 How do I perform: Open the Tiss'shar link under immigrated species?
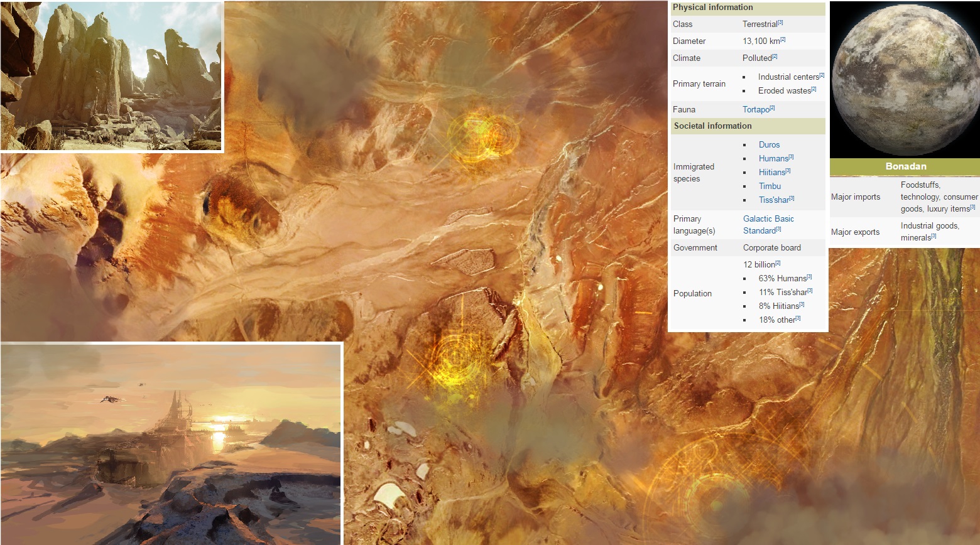(773, 200)
